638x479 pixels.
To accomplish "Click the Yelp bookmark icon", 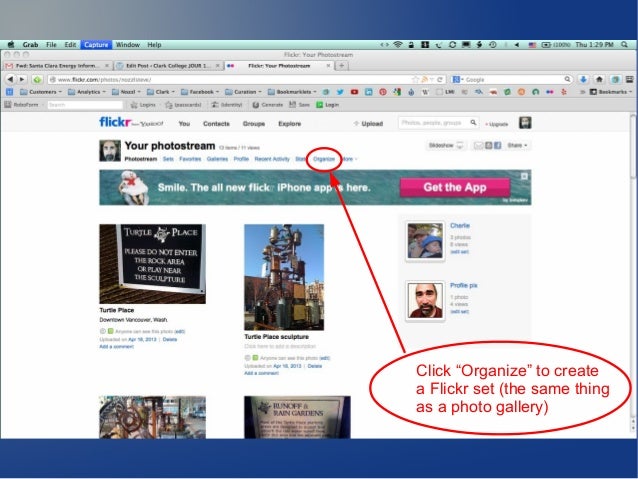I will (564, 92).
